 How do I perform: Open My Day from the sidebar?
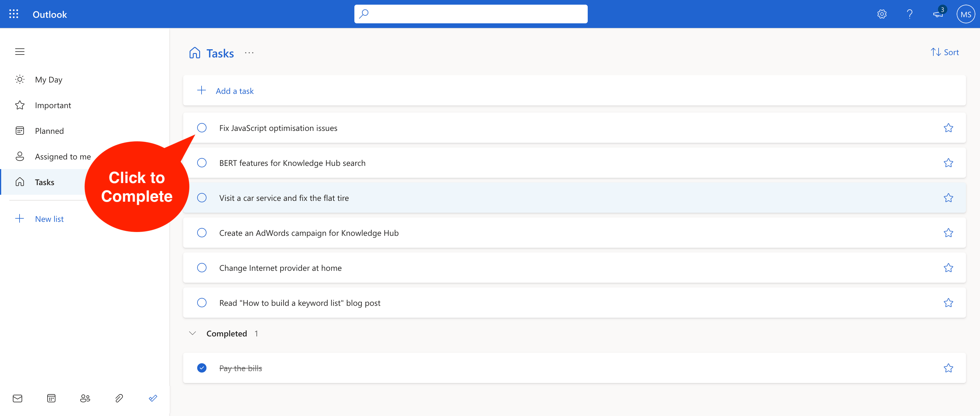(49, 80)
